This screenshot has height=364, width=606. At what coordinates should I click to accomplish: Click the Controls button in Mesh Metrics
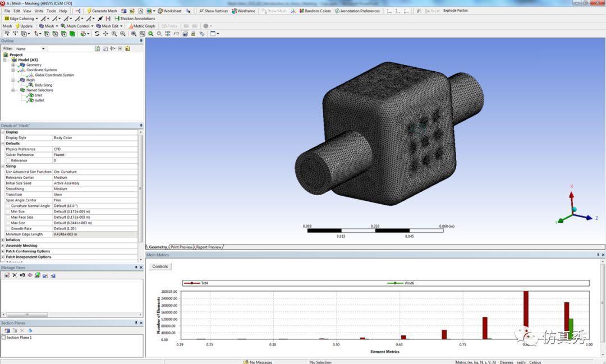tap(160, 266)
